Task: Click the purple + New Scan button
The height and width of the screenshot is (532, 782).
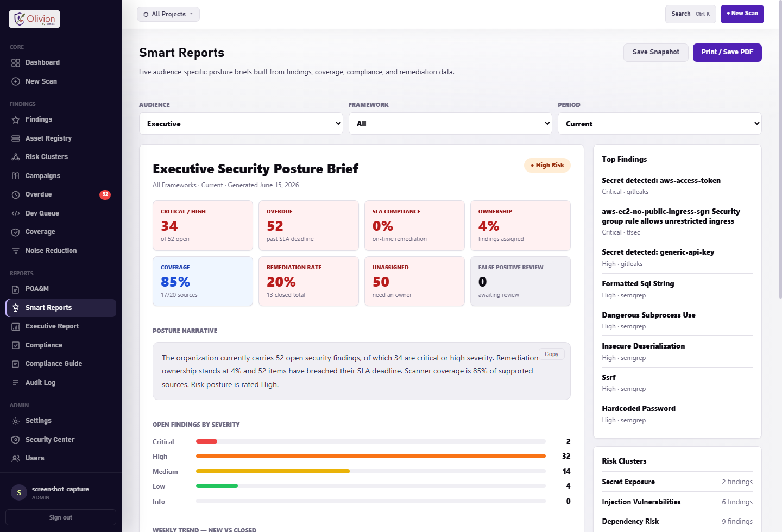Action: [x=742, y=14]
